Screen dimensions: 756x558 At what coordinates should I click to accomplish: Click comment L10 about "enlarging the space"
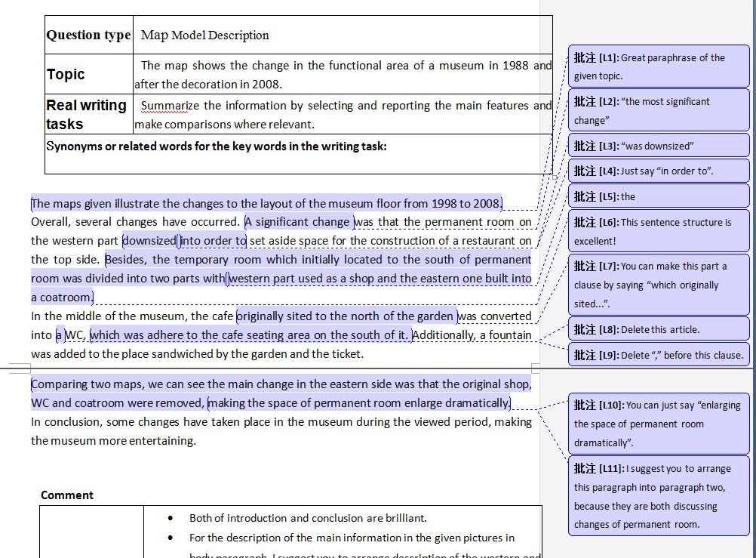[x=659, y=424]
